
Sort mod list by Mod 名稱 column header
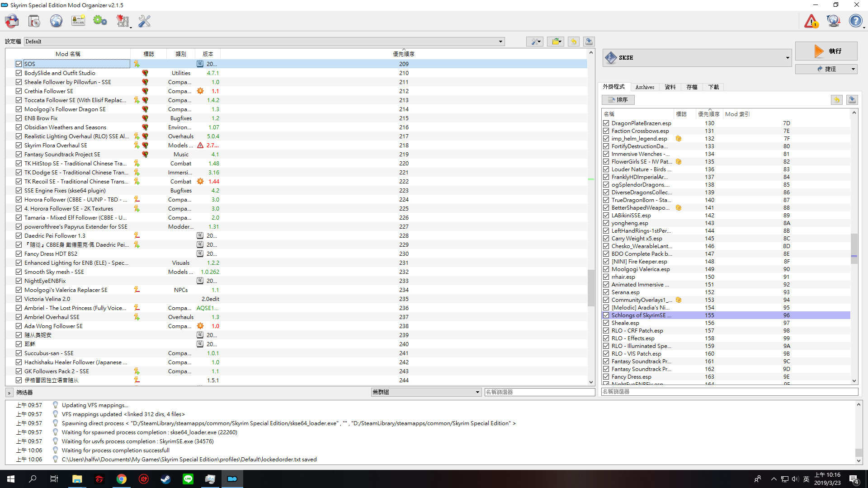[x=68, y=54]
